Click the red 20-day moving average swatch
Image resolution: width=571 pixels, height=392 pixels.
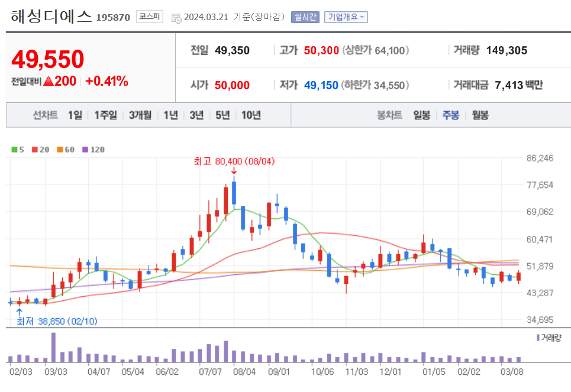click(34, 150)
